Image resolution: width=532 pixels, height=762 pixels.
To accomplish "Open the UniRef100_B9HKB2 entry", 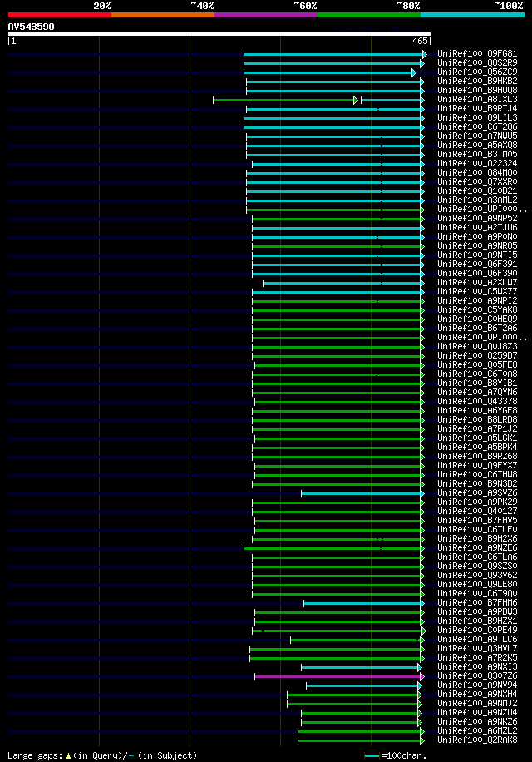I will [477, 82].
